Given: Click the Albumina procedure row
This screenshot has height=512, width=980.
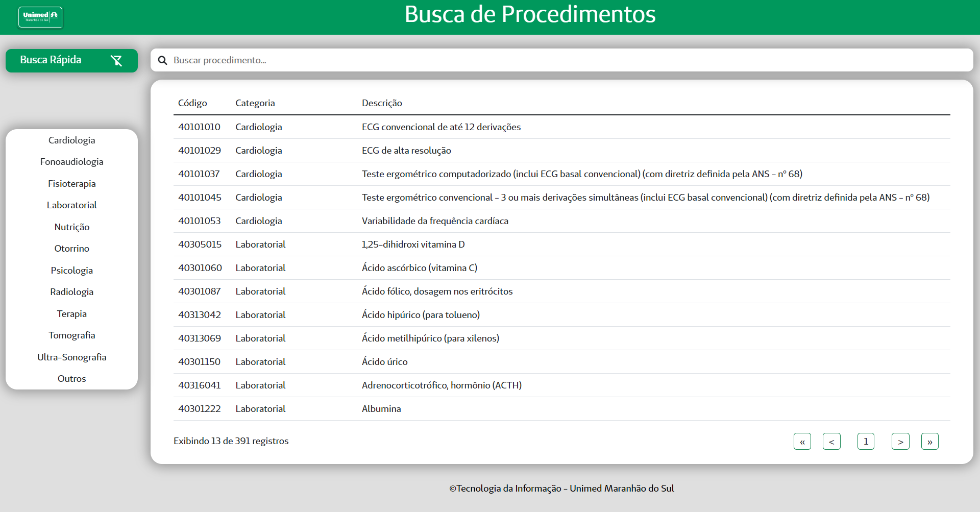Looking at the screenshot, I should (x=381, y=409).
